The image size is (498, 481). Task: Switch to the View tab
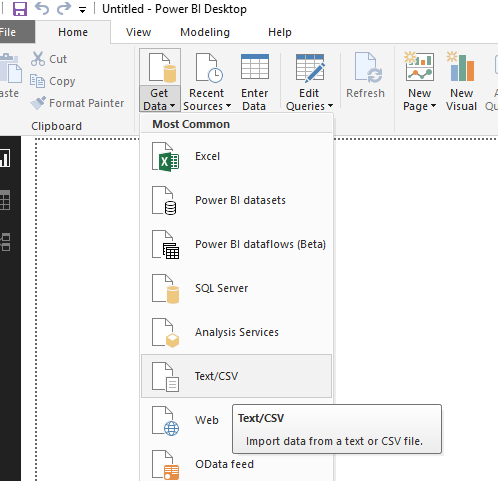(138, 32)
